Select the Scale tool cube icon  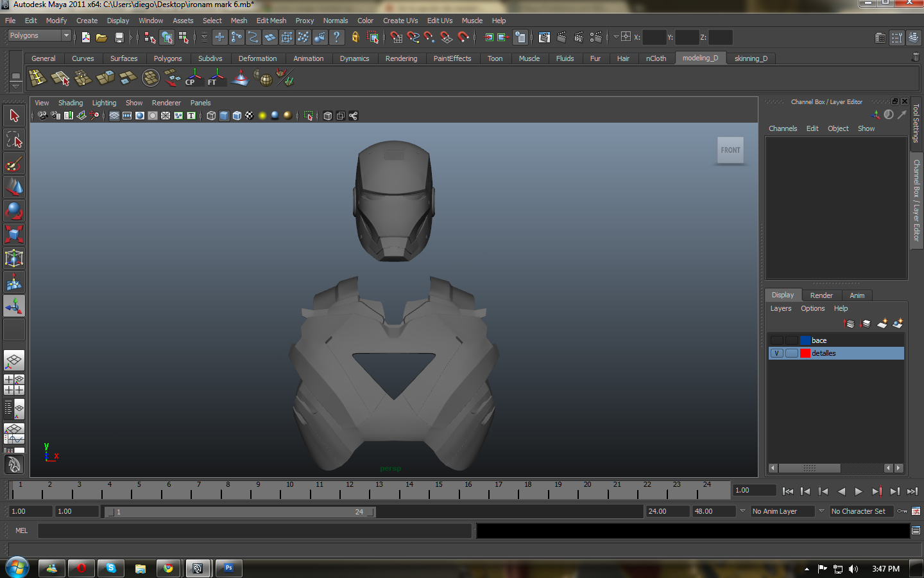tap(14, 234)
